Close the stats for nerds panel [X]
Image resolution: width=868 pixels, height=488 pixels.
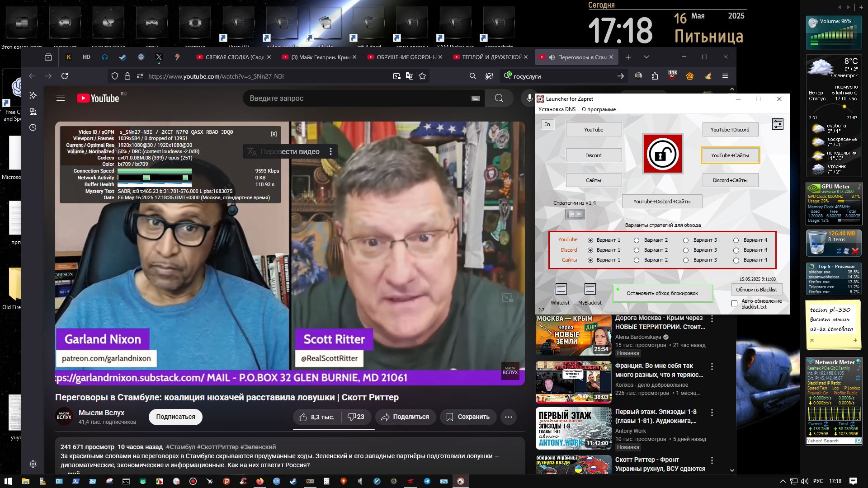tap(274, 134)
